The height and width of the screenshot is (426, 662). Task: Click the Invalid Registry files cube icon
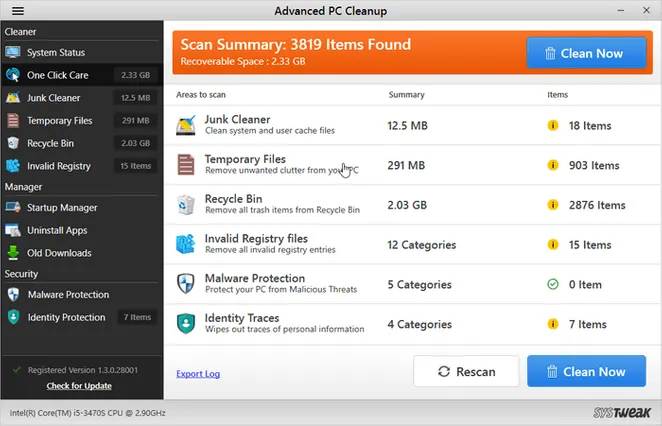pyautogui.click(x=186, y=244)
